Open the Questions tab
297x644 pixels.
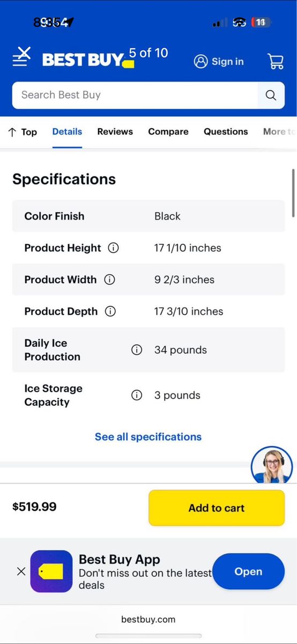(226, 131)
